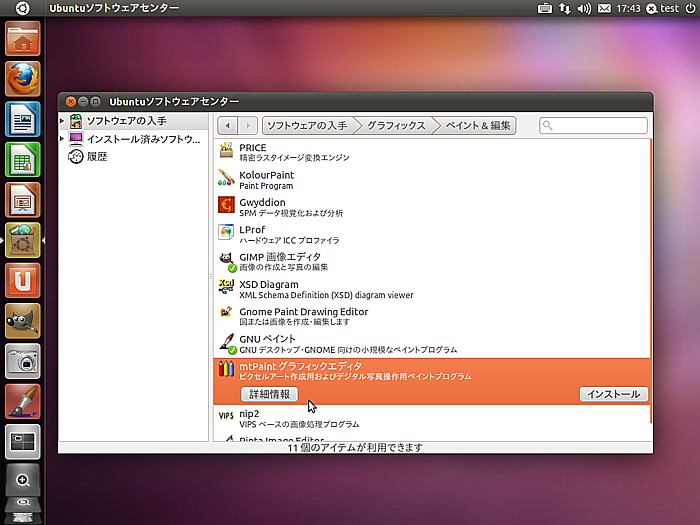Click the GNU ペイント application icon
Viewport: 700px width, 525px height.
(x=226, y=343)
